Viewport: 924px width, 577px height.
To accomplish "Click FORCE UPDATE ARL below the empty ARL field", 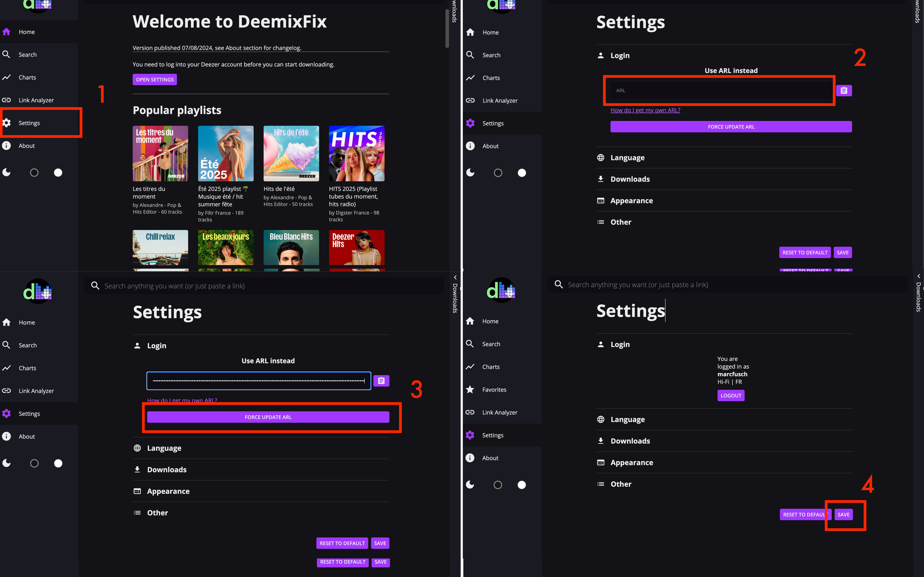I will click(731, 127).
